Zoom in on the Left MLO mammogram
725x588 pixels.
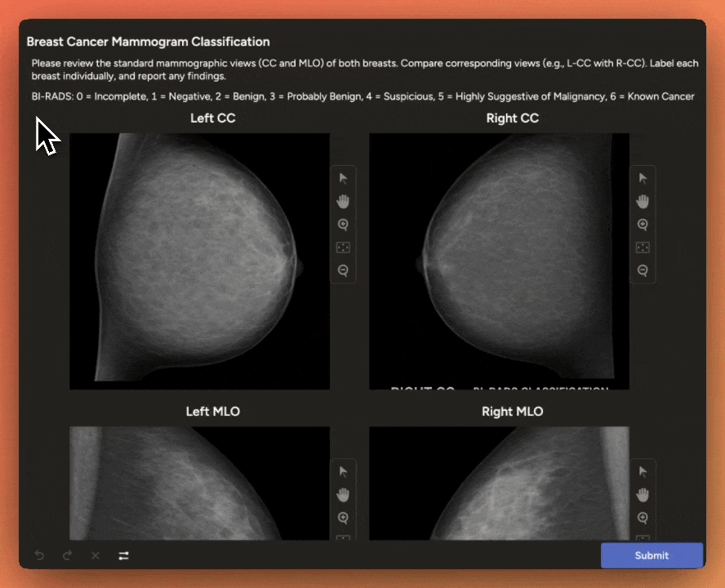pos(343,518)
